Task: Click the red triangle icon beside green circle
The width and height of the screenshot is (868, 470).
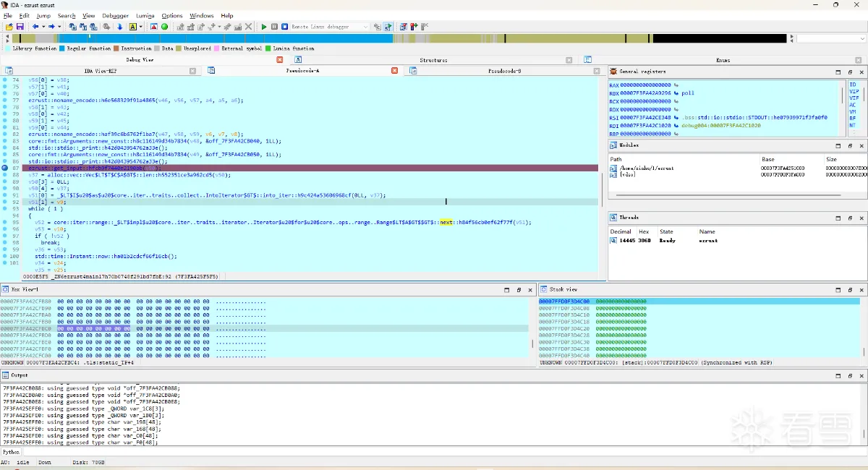Action: pos(153,27)
